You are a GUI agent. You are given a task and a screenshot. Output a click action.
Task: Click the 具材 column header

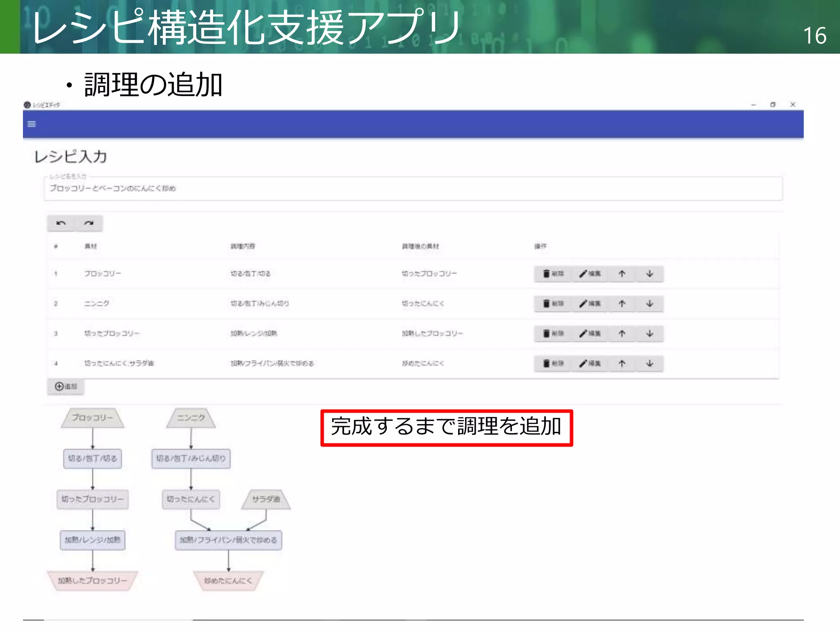[91, 246]
